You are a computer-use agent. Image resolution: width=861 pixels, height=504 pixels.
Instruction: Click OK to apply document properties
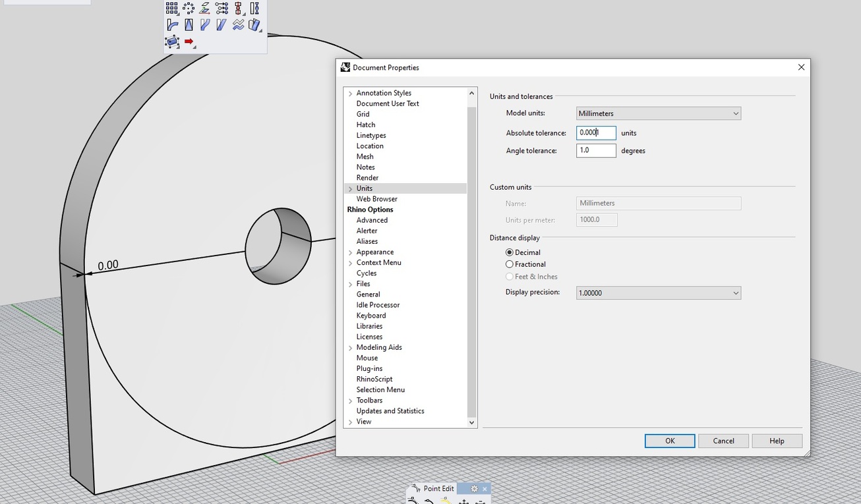click(x=669, y=441)
